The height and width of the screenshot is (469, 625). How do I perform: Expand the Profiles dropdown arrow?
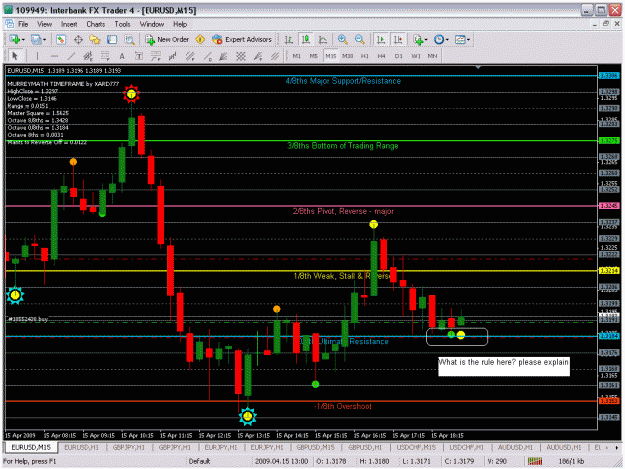(44, 39)
